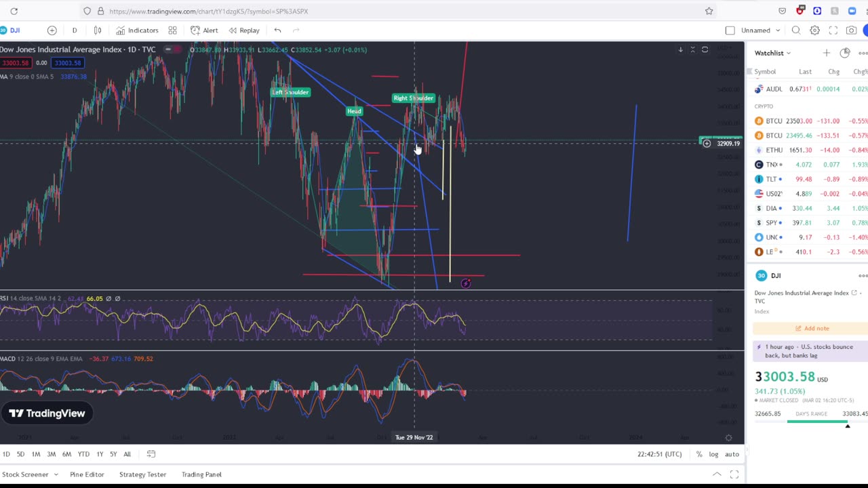Open chart settings gear in top toolbar
This screenshot has height=488, width=868.
click(x=814, y=30)
